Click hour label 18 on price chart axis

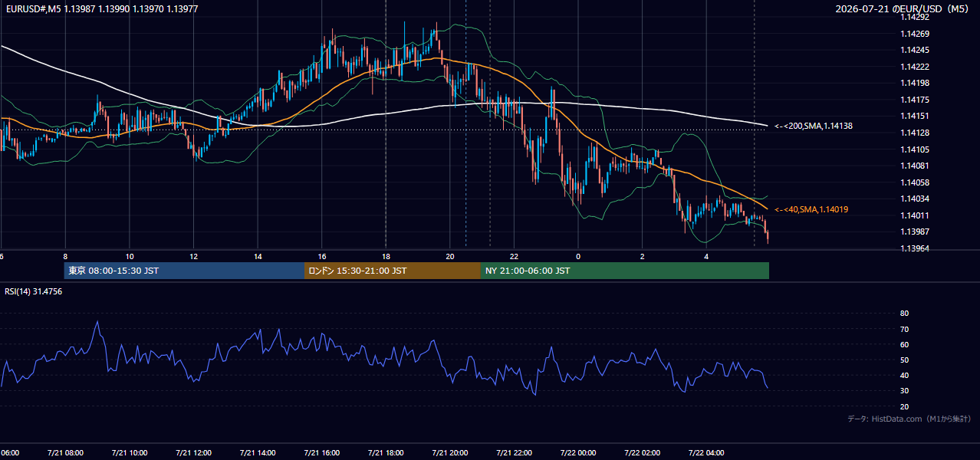tap(386, 257)
